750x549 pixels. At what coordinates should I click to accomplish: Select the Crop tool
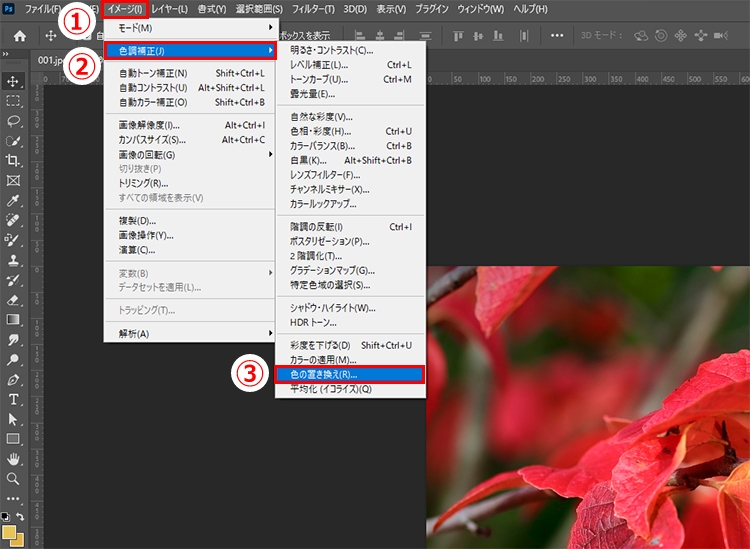13,161
